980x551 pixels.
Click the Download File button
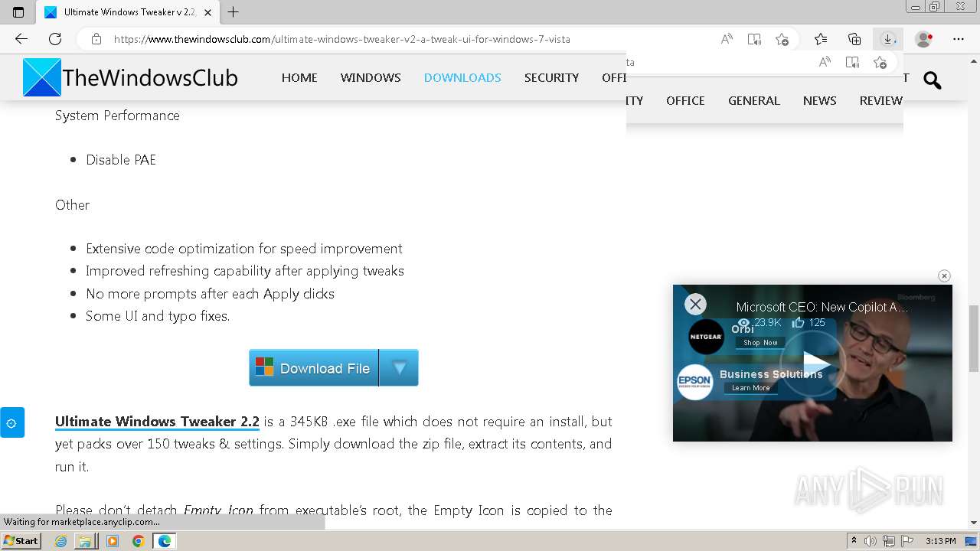pos(313,368)
